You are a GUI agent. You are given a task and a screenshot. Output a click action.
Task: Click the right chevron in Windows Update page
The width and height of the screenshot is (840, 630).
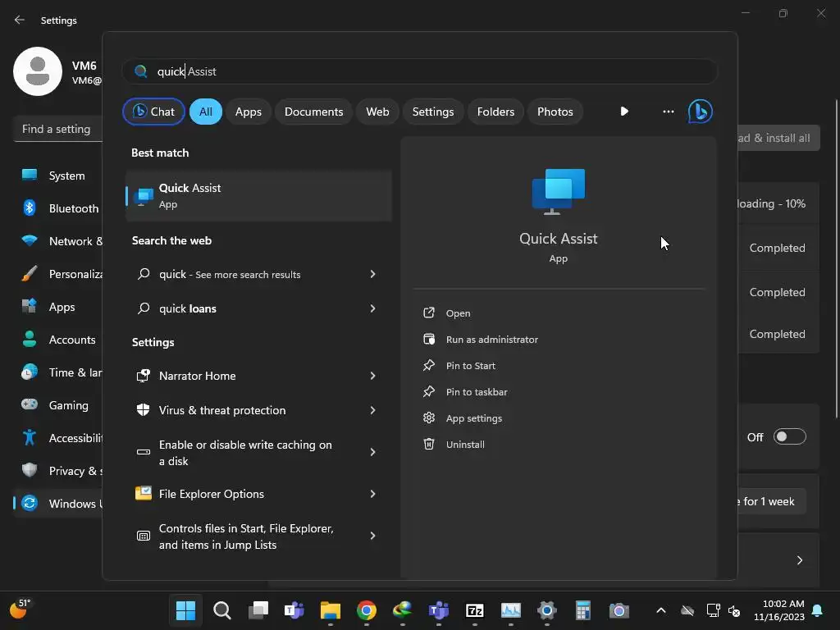(x=800, y=560)
